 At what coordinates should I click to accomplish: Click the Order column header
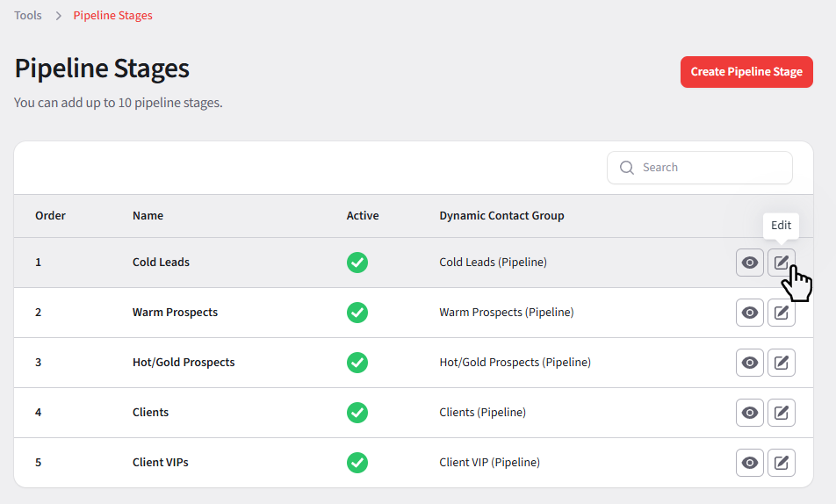(x=50, y=216)
